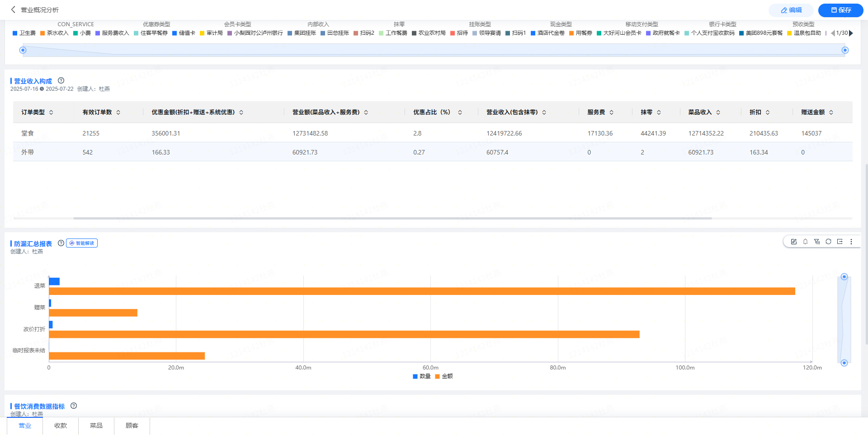The image size is (868, 435).
Task: Edit the 防漏汇总报表 chart card
Action: point(794,242)
